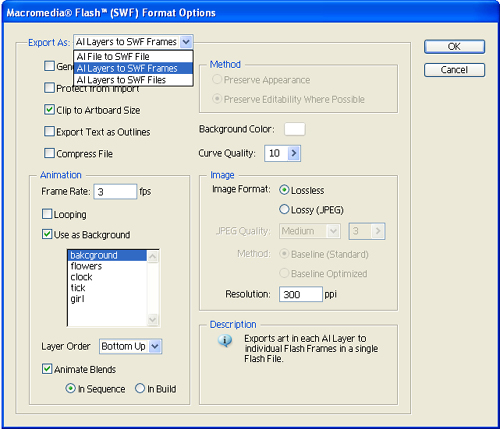Uncheck Use as Background

[x=47, y=234]
